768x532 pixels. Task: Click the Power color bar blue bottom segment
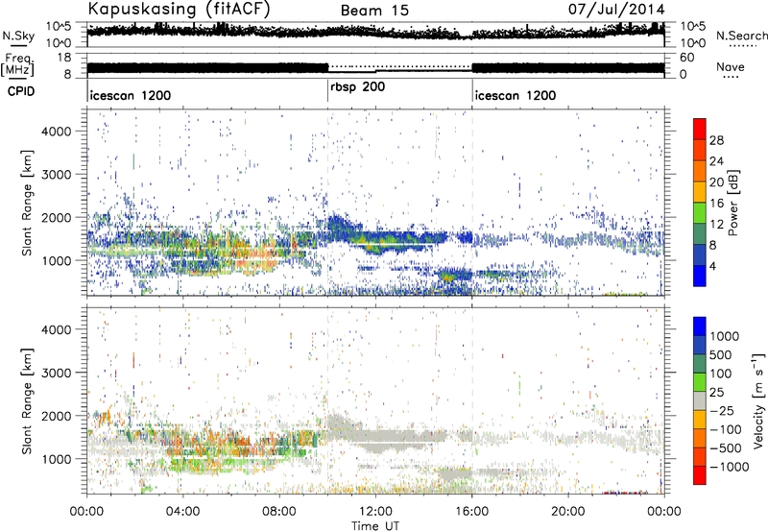pos(700,276)
